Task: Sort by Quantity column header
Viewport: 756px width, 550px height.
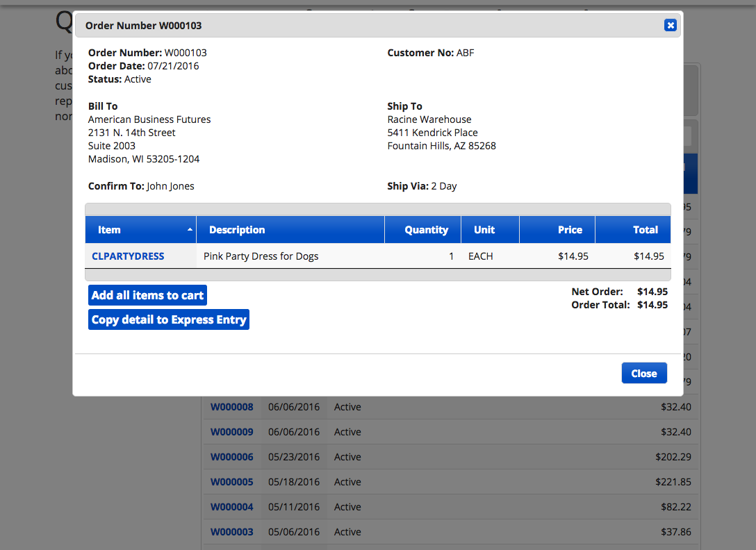Action: (x=423, y=229)
